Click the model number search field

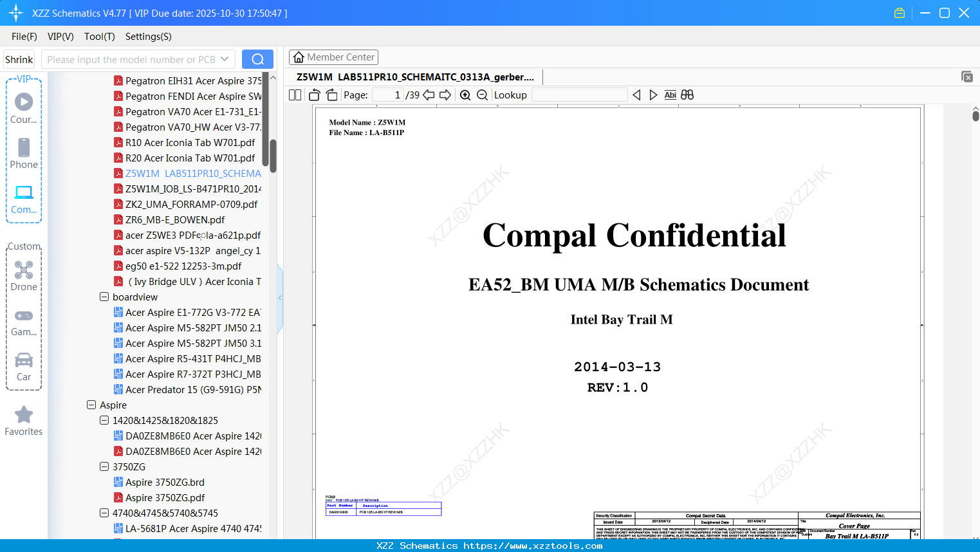(131, 59)
